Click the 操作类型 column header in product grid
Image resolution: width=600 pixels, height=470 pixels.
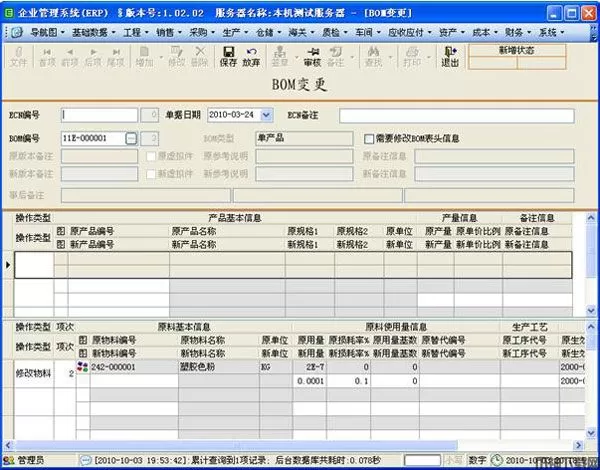coord(33,217)
